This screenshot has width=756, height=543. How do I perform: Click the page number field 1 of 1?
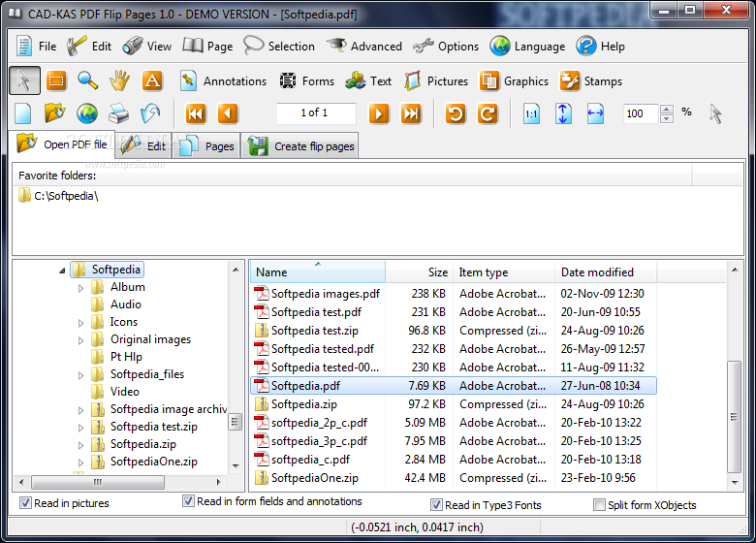point(316,112)
